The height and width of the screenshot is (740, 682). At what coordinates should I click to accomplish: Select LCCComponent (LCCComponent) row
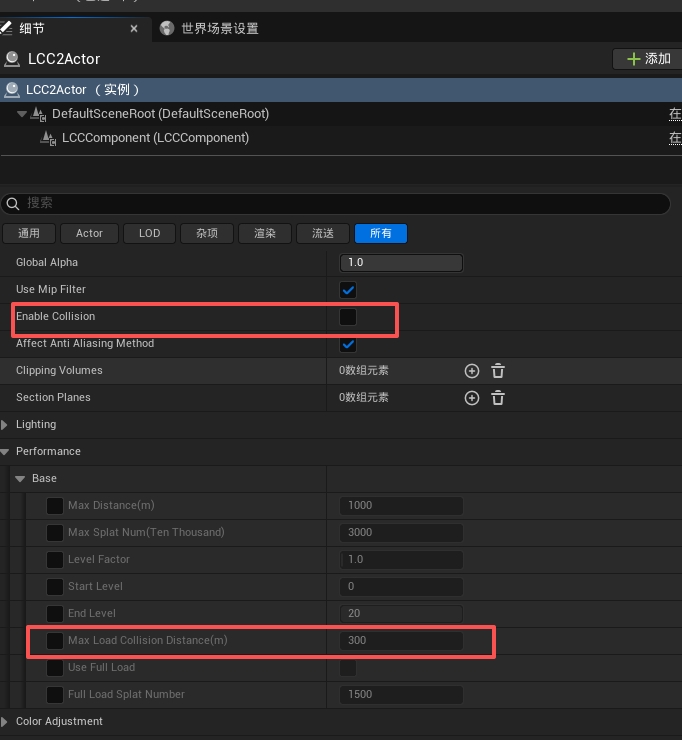[x=341, y=138]
